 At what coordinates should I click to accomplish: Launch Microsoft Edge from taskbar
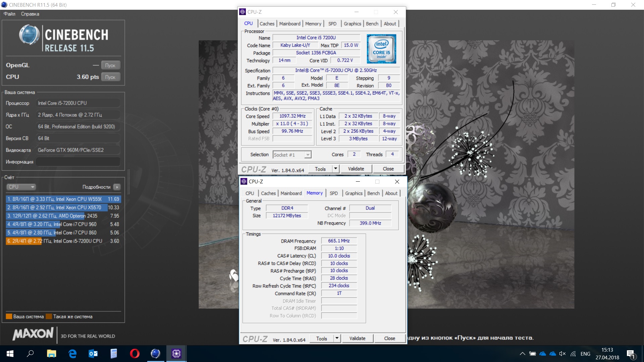tap(72, 354)
